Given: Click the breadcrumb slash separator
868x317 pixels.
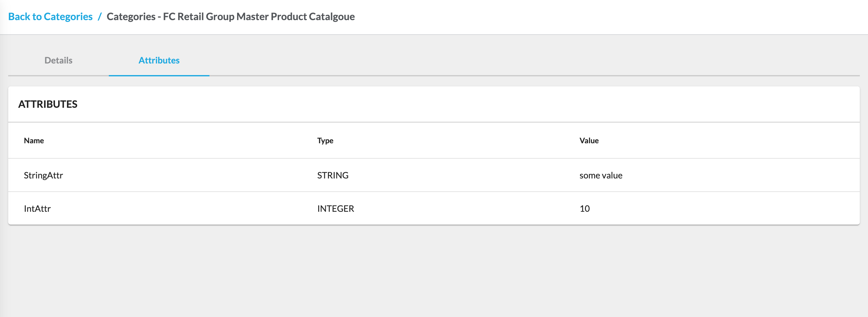Looking at the screenshot, I should click(99, 16).
